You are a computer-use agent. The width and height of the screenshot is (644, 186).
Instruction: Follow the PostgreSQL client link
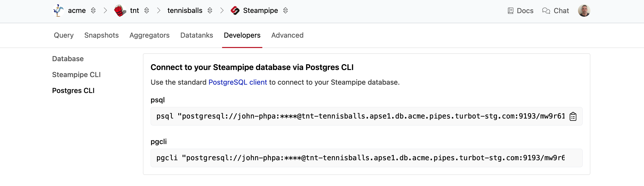pyautogui.click(x=238, y=82)
